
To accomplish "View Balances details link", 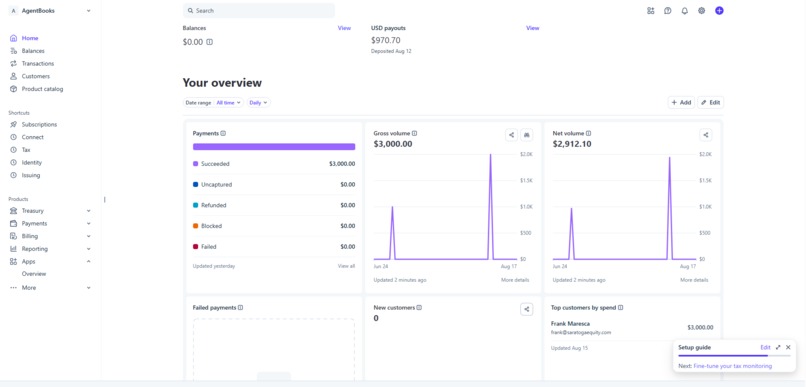I will (344, 28).
